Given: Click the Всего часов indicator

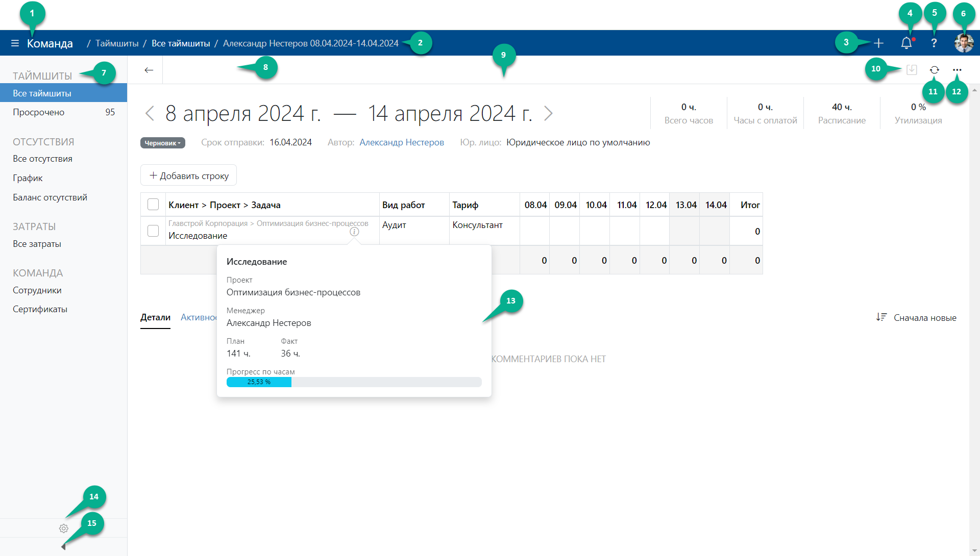Looking at the screenshot, I should pos(689,113).
